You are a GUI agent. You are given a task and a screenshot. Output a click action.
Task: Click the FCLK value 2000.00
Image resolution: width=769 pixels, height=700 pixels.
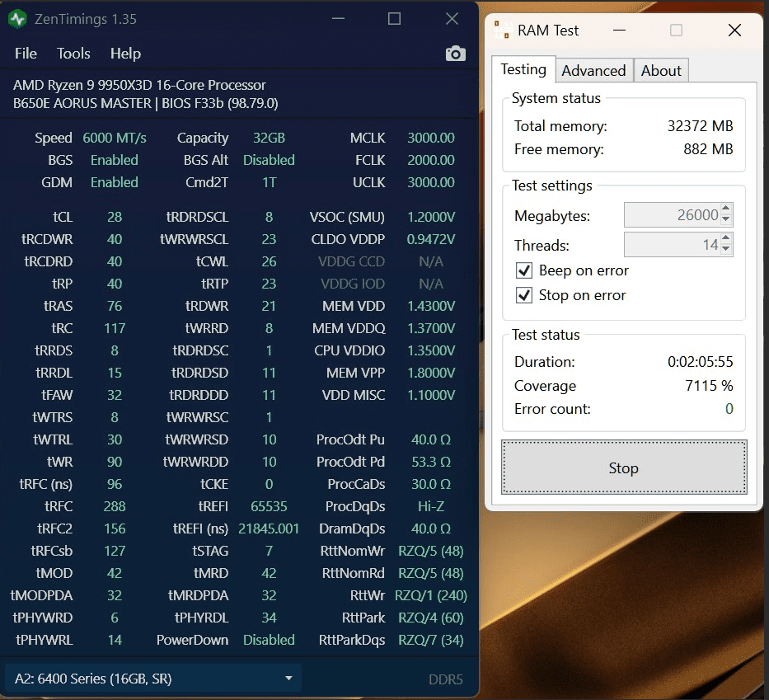[x=430, y=160]
